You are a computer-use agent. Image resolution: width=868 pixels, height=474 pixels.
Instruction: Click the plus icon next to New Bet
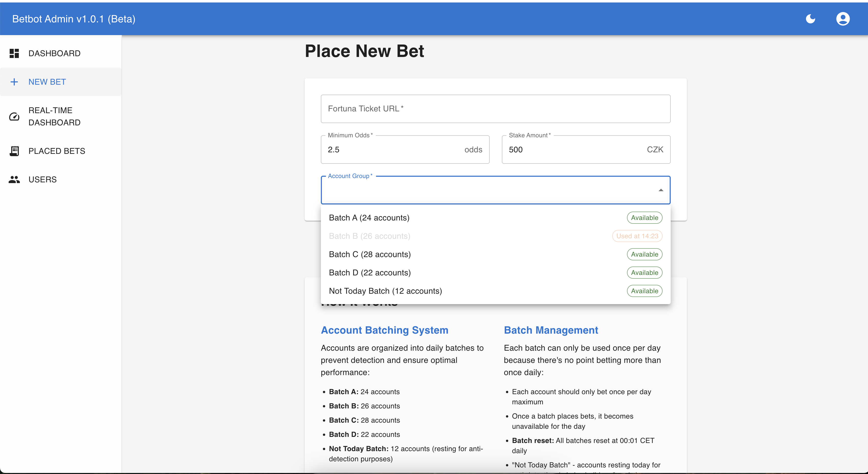(14, 82)
